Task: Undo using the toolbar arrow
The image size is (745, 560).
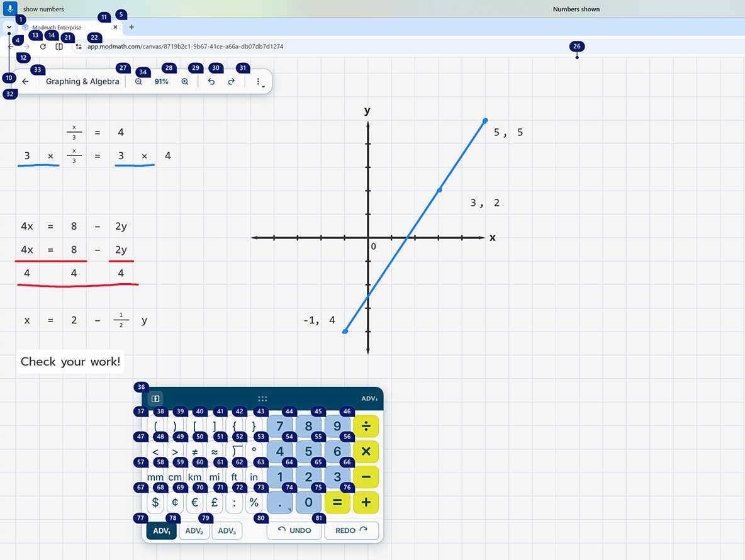Action: tap(211, 82)
